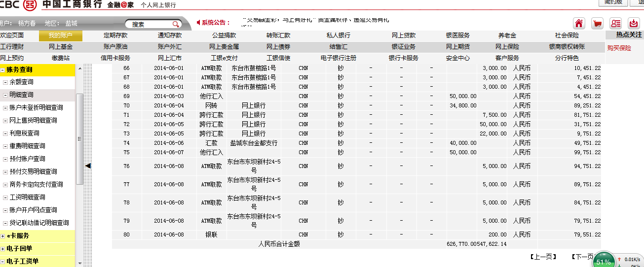Go to the home page icon
The height and width of the screenshot is (267, 644).
coord(579,23)
